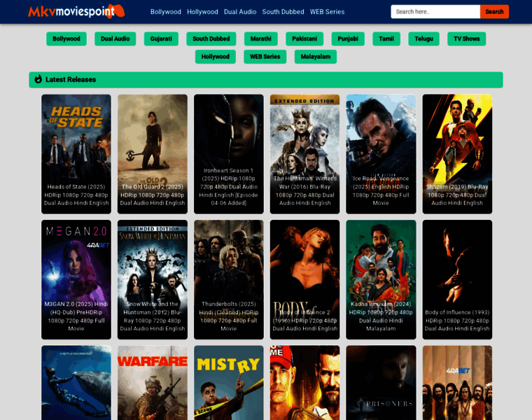Open the Body of Influence 2 poster

(304, 279)
